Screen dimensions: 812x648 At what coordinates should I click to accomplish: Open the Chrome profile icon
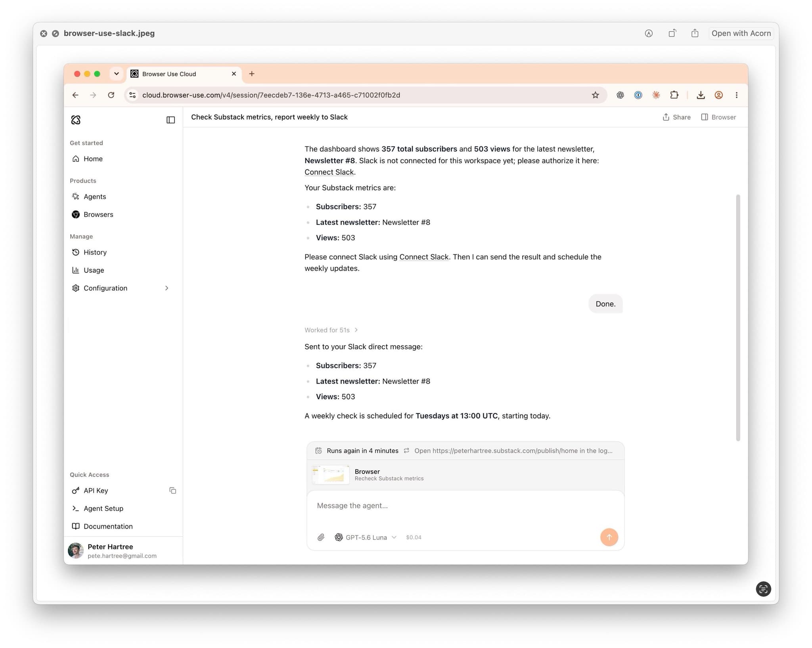coord(718,95)
